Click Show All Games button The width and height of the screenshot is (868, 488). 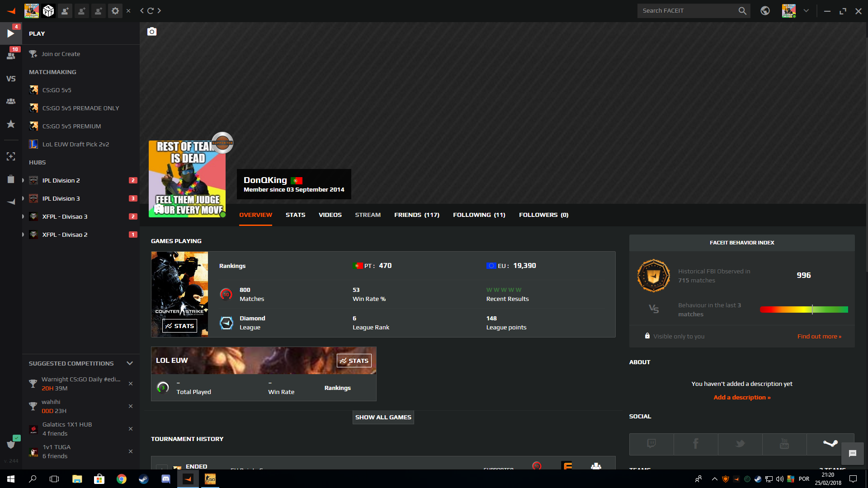coord(383,417)
